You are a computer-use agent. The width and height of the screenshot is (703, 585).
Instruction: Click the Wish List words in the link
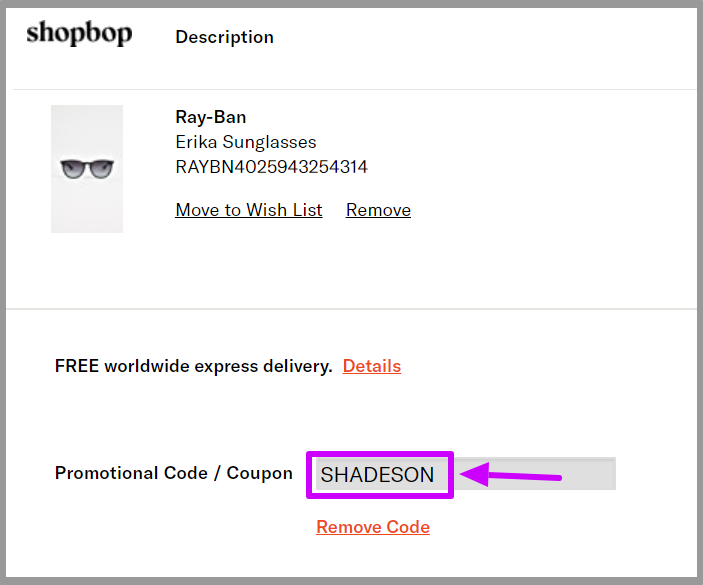[x=284, y=210]
